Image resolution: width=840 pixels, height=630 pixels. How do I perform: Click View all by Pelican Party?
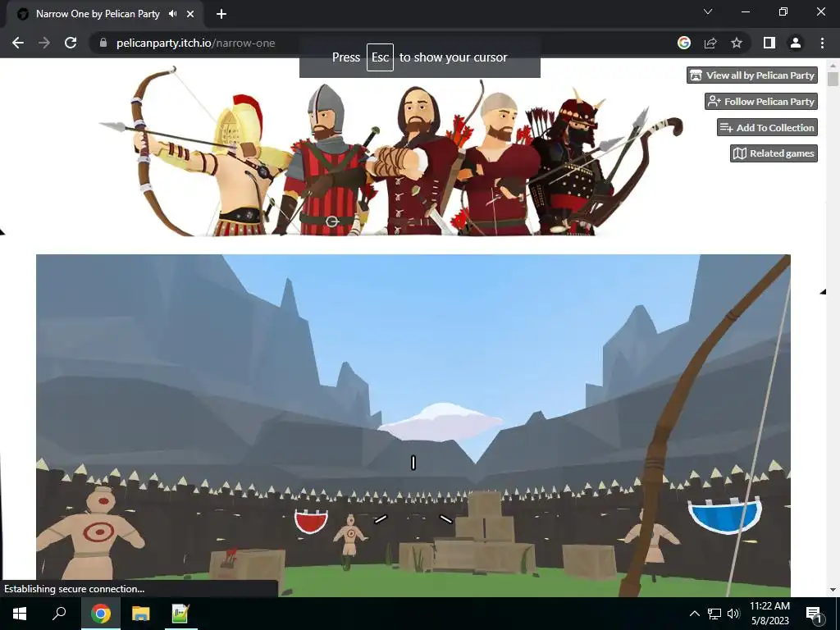click(752, 75)
